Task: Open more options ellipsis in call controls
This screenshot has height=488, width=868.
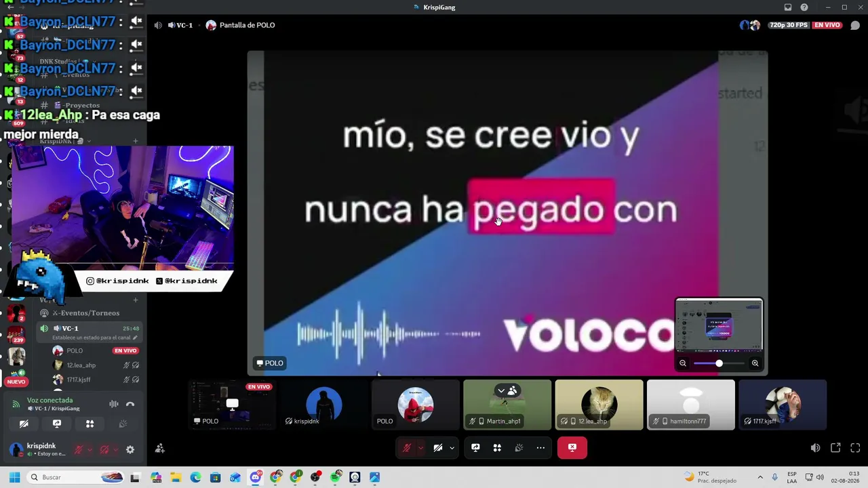Action: [x=540, y=448]
